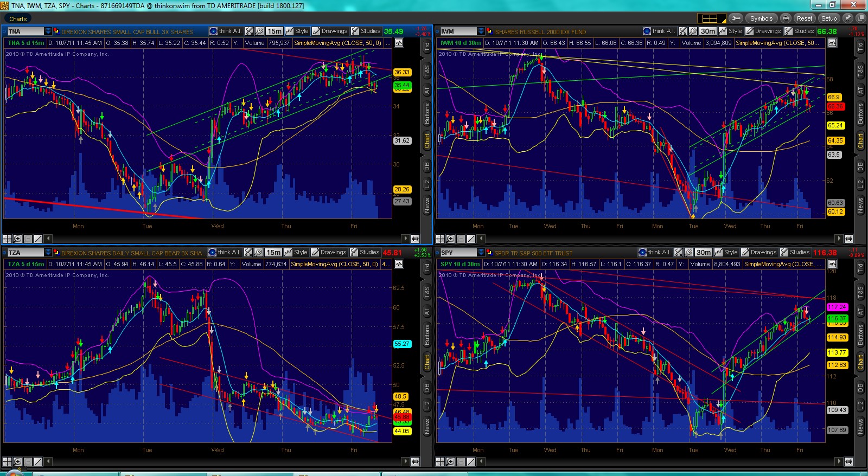Toggle the T&S side panel on TNA chart
The height and width of the screenshot is (476, 868).
tap(427, 70)
